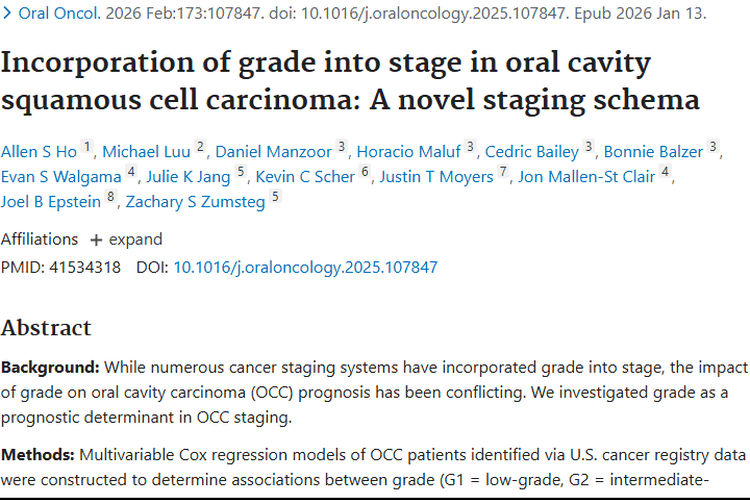750x500 pixels.
Task: Click author Zachary S Zumsteg
Action: (x=193, y=201)
